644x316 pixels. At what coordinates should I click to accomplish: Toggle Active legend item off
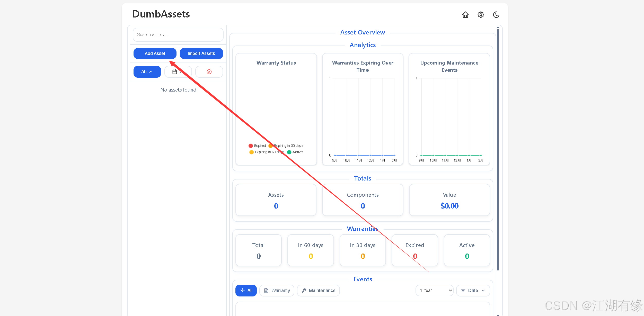point(295,152)
